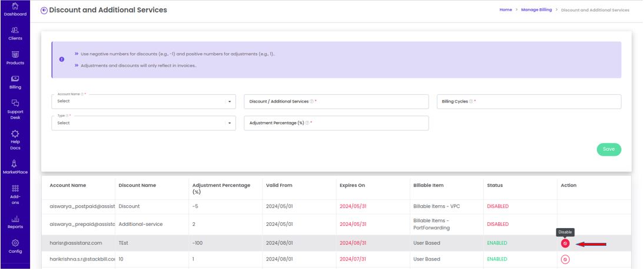Click the Account Name column header

(x=68, y=186)
